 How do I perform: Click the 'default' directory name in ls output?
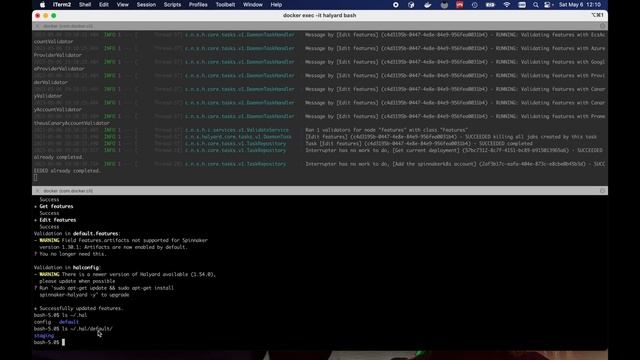coord(69,322)
